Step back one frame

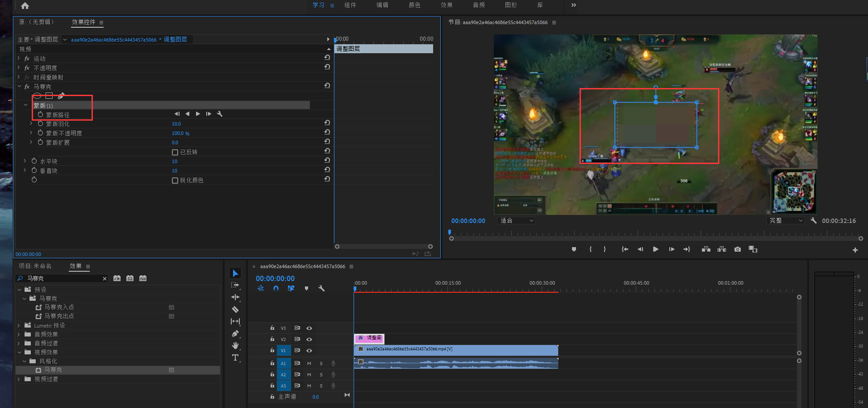(640, 249)
